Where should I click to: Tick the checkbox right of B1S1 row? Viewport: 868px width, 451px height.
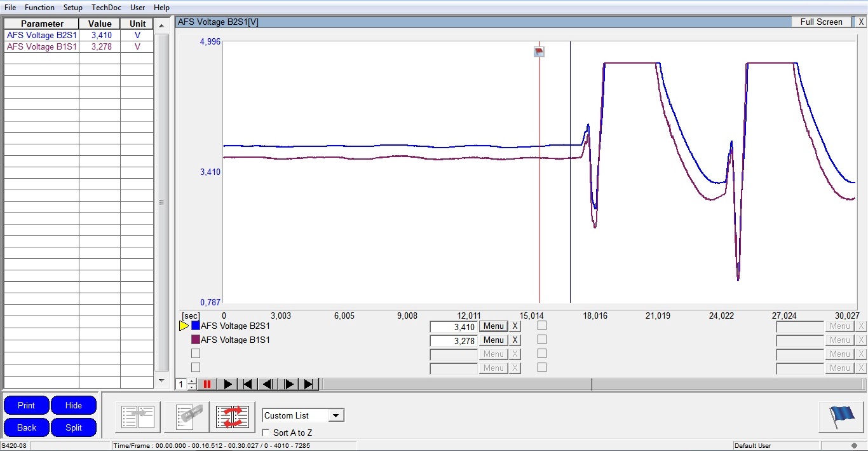(x=542, y=340)
